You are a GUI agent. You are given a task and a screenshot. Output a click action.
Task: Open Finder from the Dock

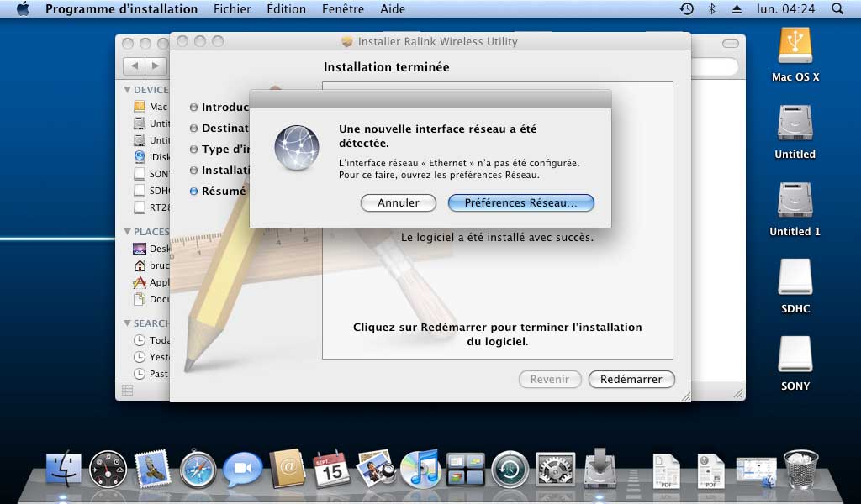[64, 469]
